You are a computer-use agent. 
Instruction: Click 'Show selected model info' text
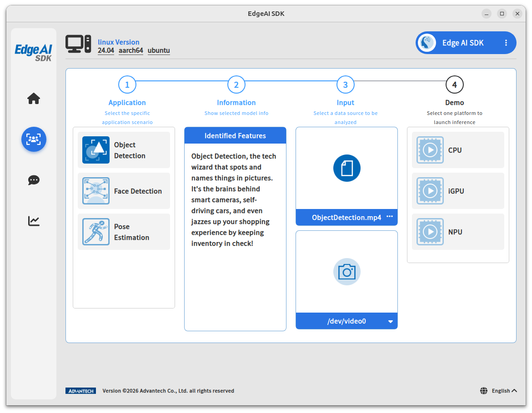(x=236, y=113)
